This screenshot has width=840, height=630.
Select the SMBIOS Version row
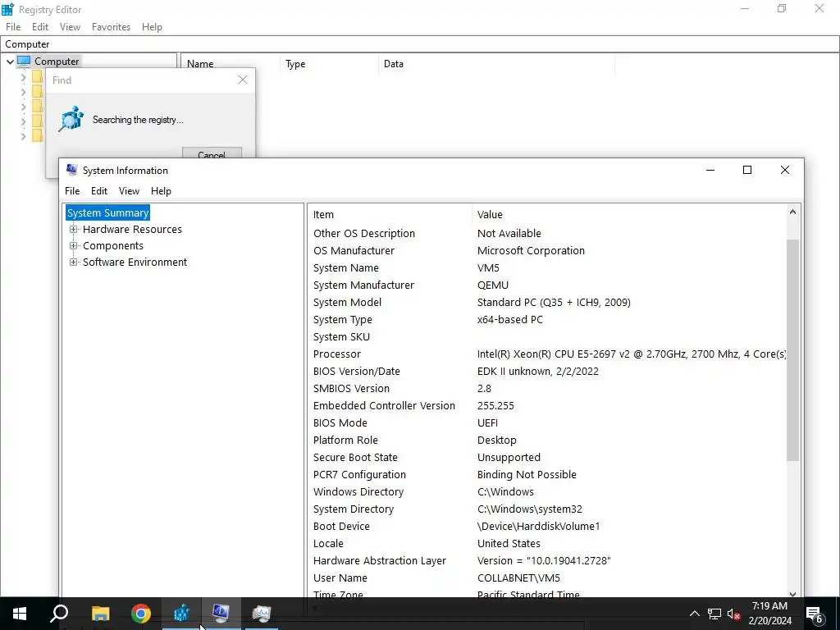click(x=546, y=388)
